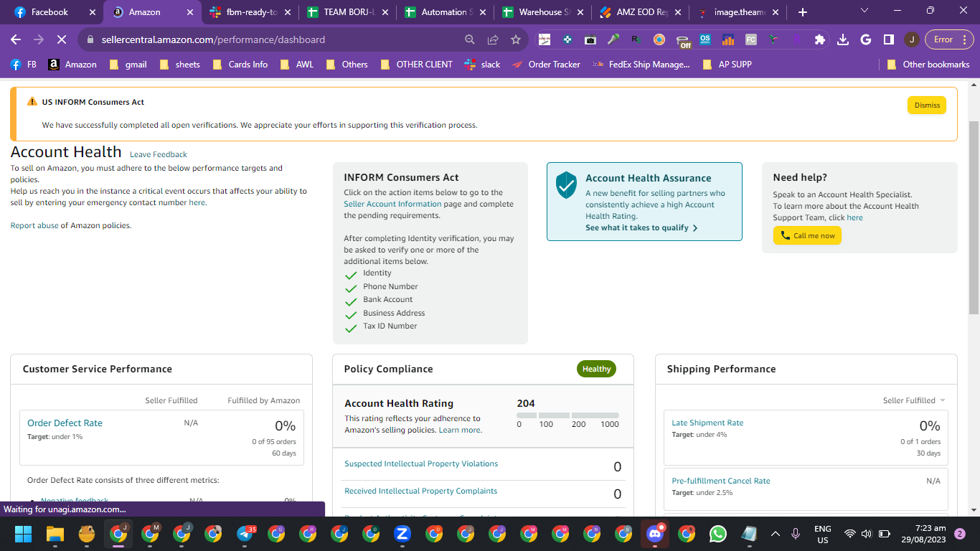
Task: Open the FedEx Ship Manager bookmark
Action: pyautogui.click(x=641, y=64)
